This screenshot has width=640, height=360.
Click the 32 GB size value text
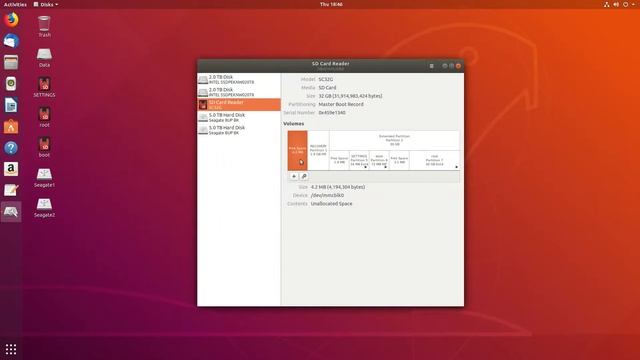350,96
